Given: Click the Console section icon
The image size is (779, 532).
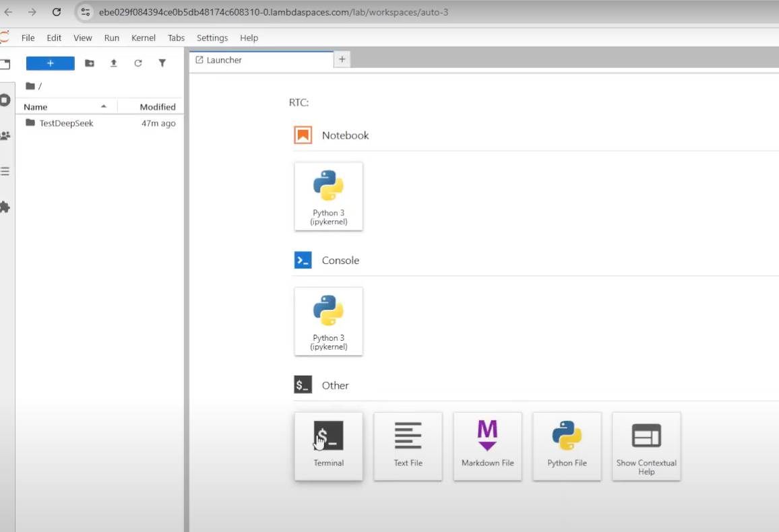Looking at the screenshot, I should point(303,260).
